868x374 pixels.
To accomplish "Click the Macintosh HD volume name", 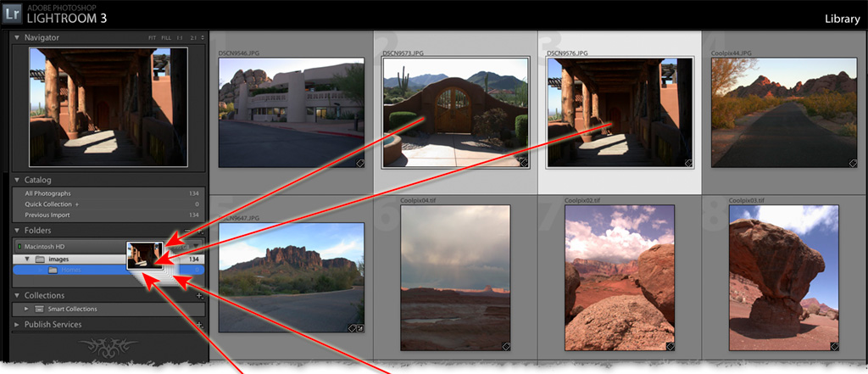I will point(46,247).
